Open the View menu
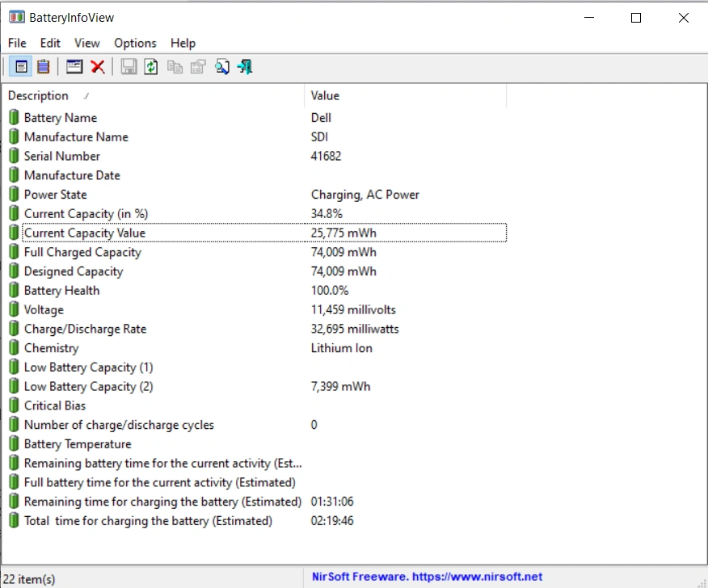Image resolution: width=708 pixels, height=588 pixels. (x=86, y=43)
